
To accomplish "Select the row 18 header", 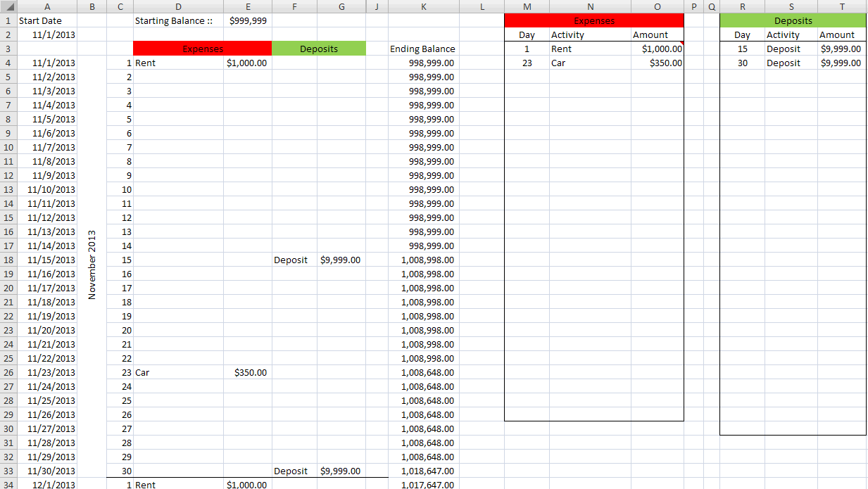I will (8, 260).
